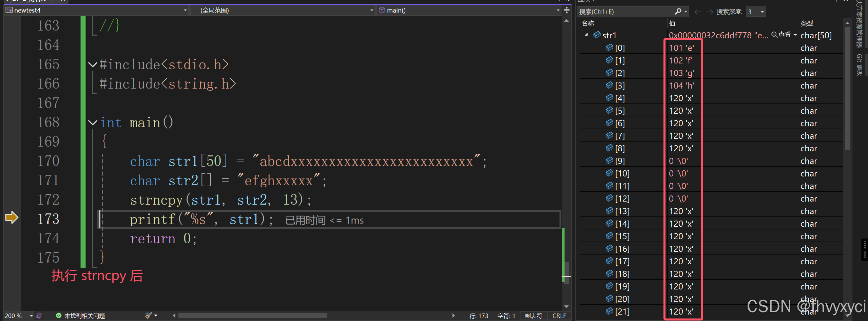Select the str1 address value cell
868x321 pixels.
coord(718,35)
